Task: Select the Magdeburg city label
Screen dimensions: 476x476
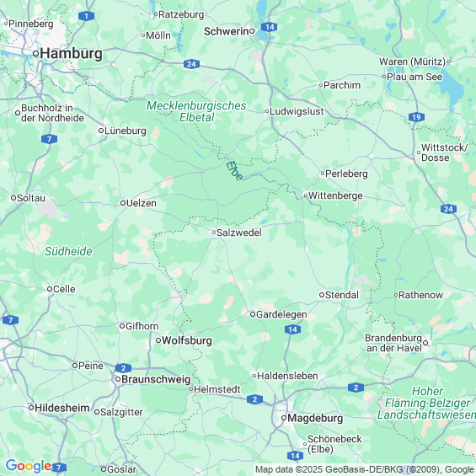Action: point(315,418)
